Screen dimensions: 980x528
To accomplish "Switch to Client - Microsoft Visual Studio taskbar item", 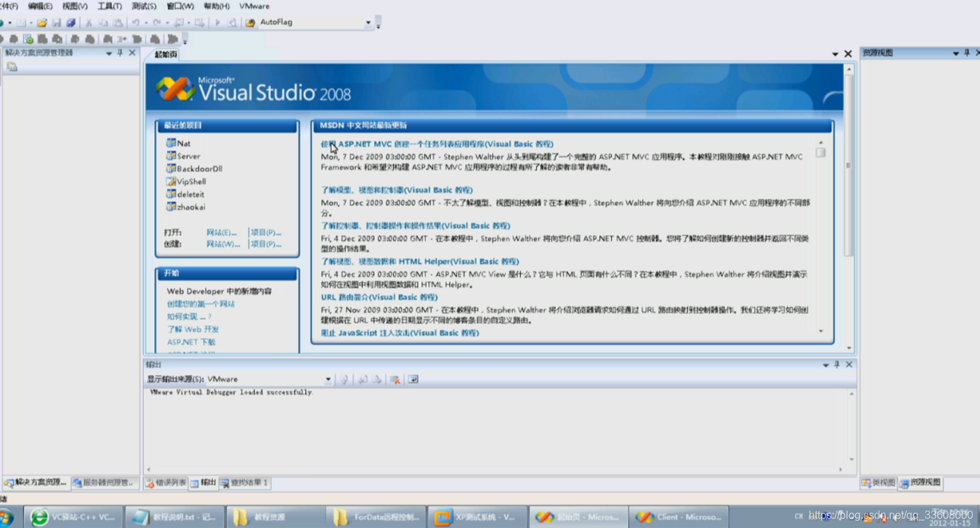I will click(679, 517).
